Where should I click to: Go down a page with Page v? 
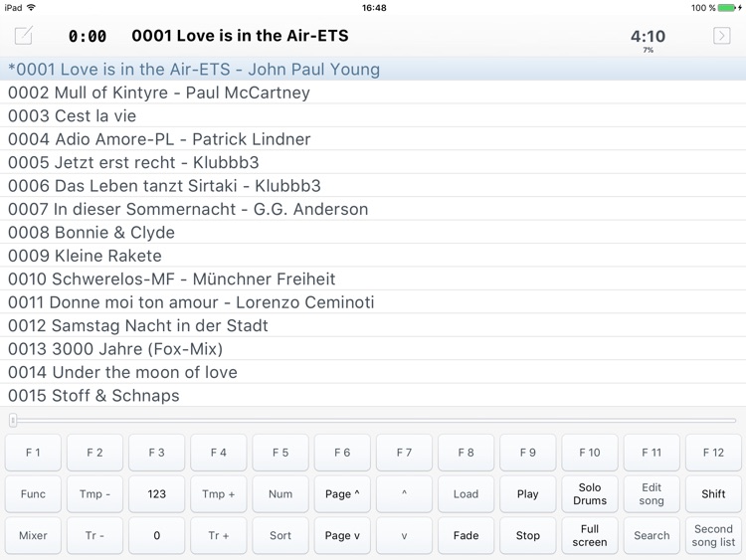click(342, 535)
